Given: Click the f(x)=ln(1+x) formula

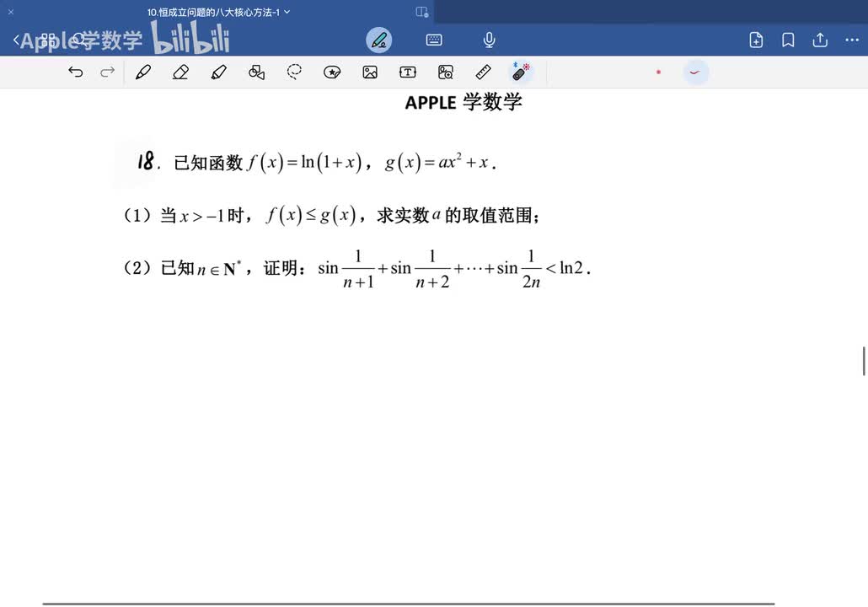Looking at the screenshot, I should [305, 162].
